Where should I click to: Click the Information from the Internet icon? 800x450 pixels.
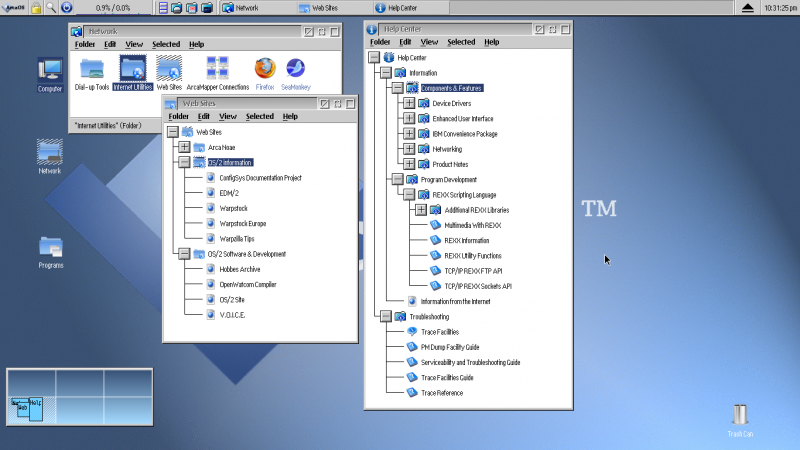tap(412, 301)
